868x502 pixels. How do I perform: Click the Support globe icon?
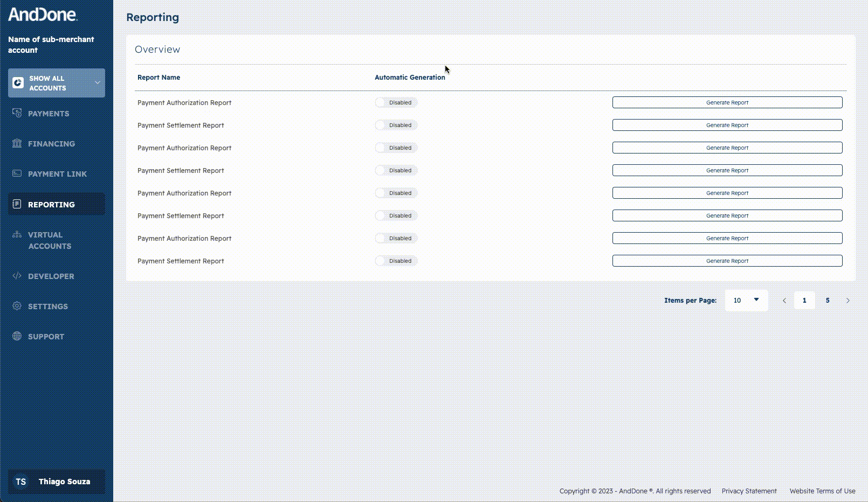click(x=17, y=336)
